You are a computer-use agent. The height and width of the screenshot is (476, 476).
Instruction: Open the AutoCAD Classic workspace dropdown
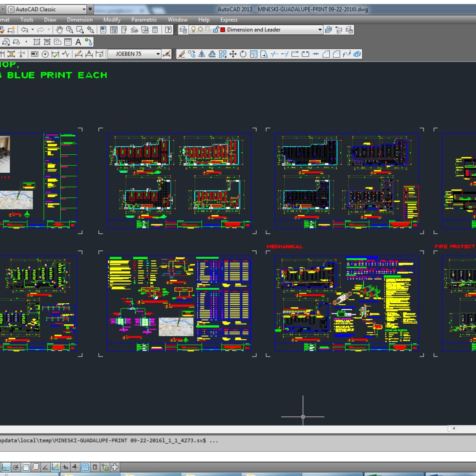[x=85, y=9]
